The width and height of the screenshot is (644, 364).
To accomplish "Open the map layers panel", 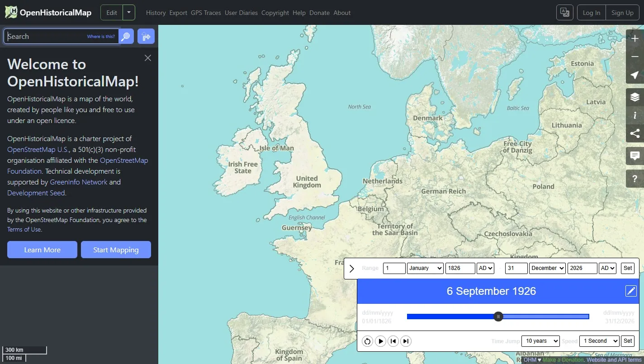I will tap(635, 97).
